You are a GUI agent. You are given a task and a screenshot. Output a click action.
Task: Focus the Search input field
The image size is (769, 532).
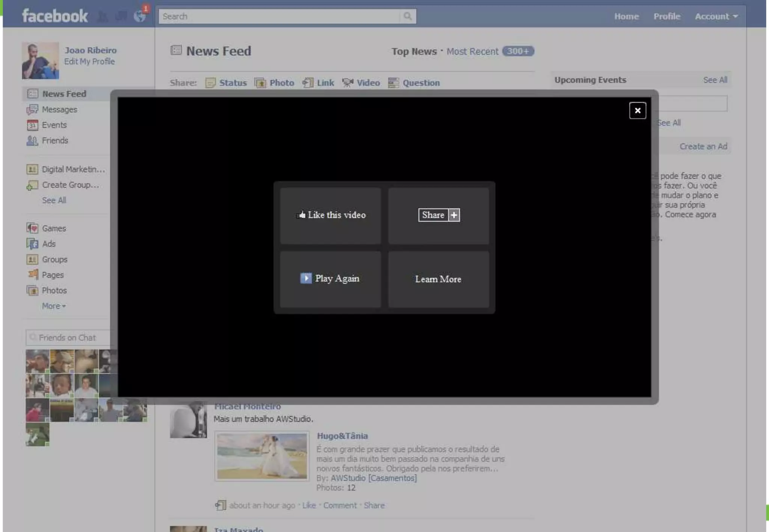(279, 16)
